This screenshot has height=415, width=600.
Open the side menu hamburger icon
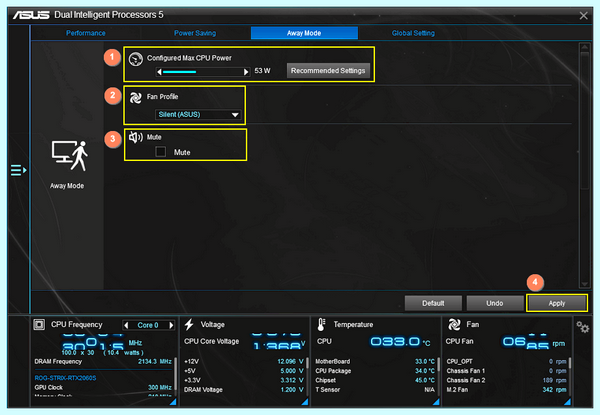pyautogui.click(x=18, y=170)
